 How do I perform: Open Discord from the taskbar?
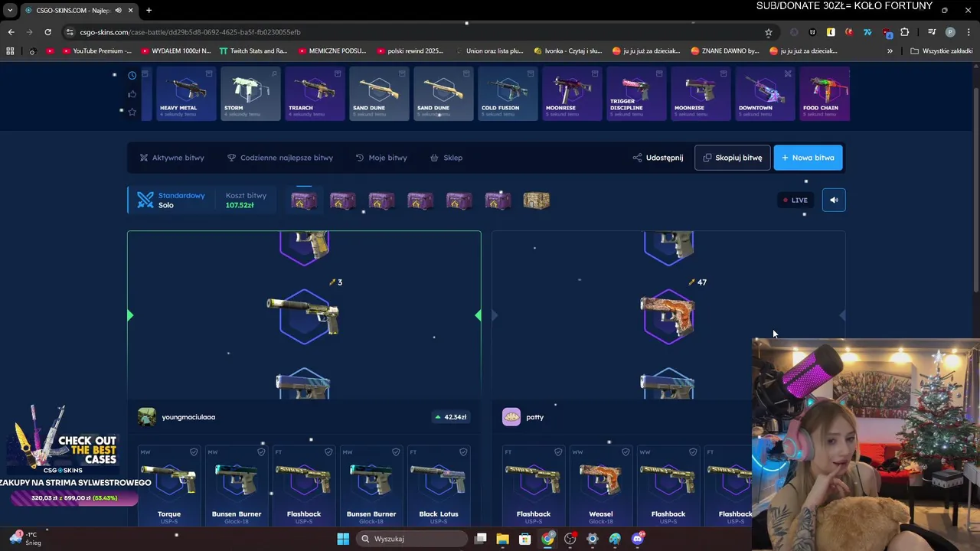(638, 539)
